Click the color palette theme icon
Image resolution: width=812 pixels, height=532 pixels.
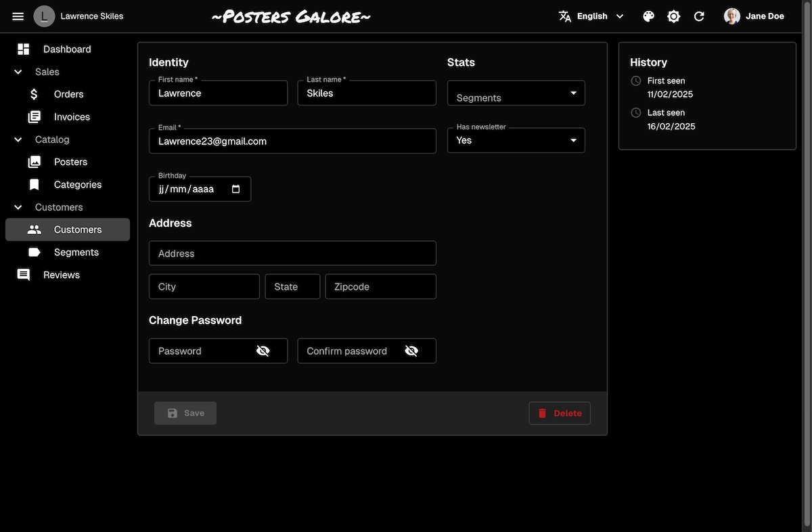(x=648, y=16)
